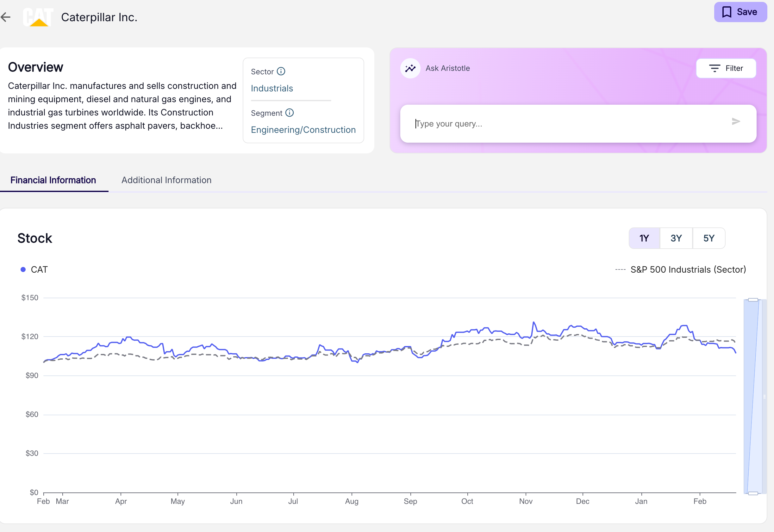
Task: Switch to the Financial Information tab
Action: (53, 180)
